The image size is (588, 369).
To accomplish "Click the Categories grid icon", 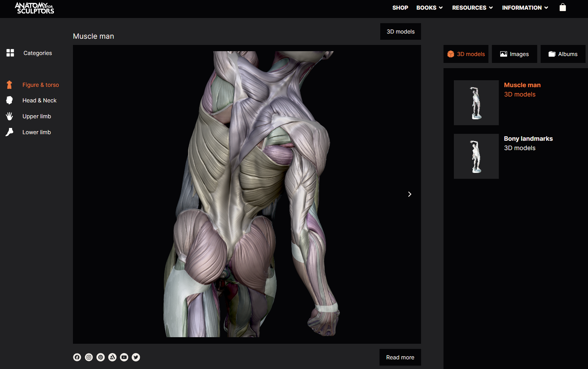I will tap(10, 53).
